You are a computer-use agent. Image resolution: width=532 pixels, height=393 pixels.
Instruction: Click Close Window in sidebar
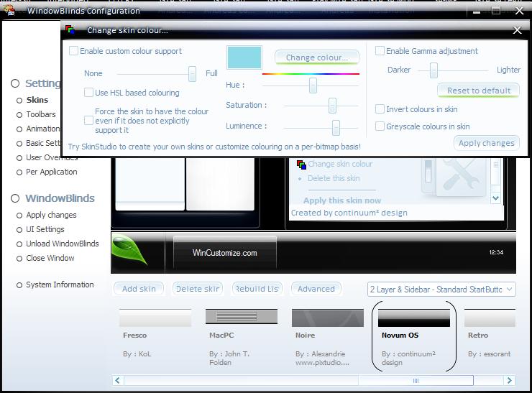[45, 258]
